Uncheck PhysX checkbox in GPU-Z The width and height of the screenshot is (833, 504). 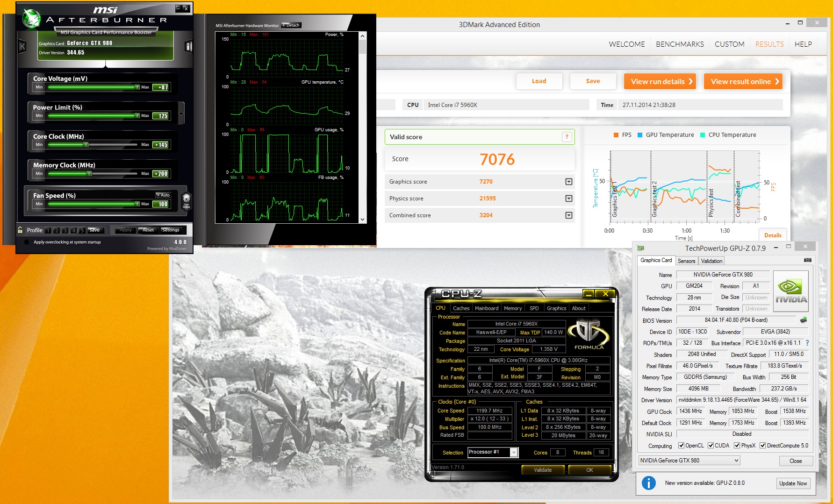(x=737, y=446)
